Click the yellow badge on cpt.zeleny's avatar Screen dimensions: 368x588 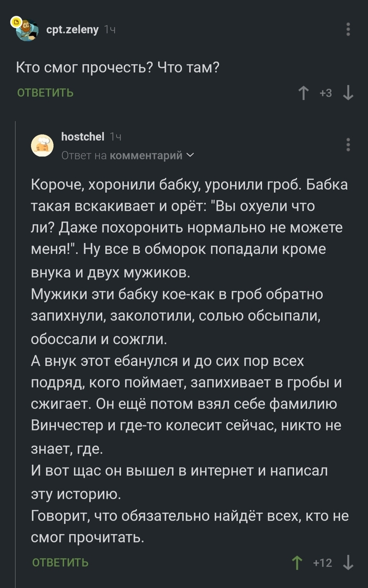[16, 22]
